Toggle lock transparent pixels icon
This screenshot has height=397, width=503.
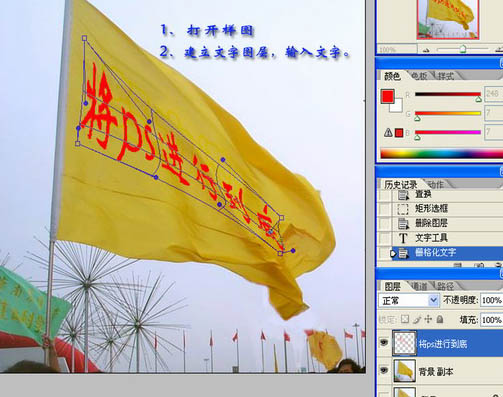pyautogui.click(x=405, y=319)
